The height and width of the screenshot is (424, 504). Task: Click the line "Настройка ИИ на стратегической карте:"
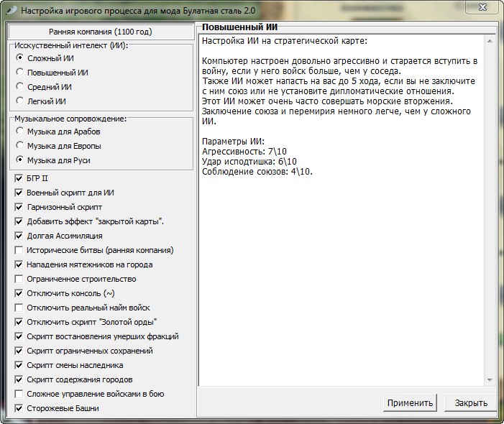(285, 41)
